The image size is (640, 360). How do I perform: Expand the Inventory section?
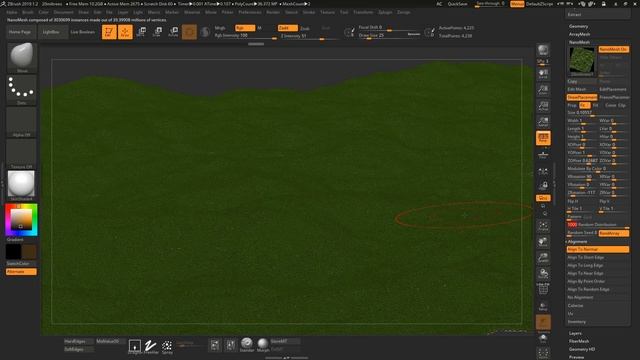pyautogui.click(x=577, y=322)
